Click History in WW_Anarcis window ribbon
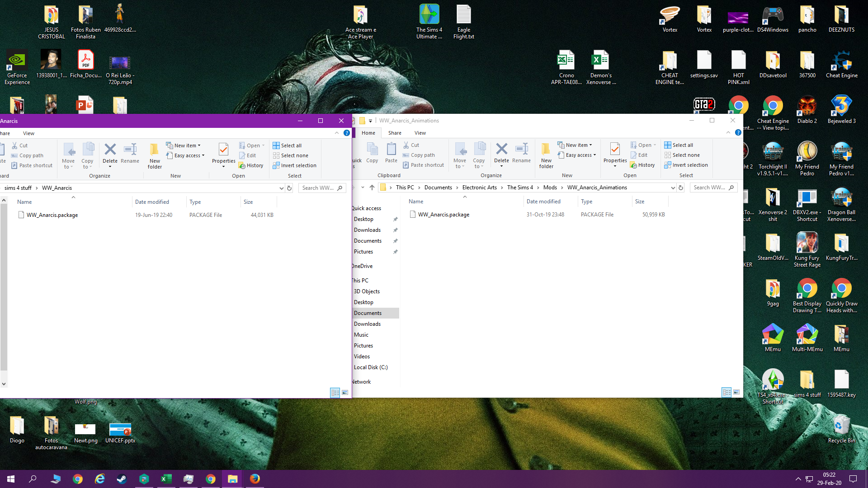 coord(251,165)
